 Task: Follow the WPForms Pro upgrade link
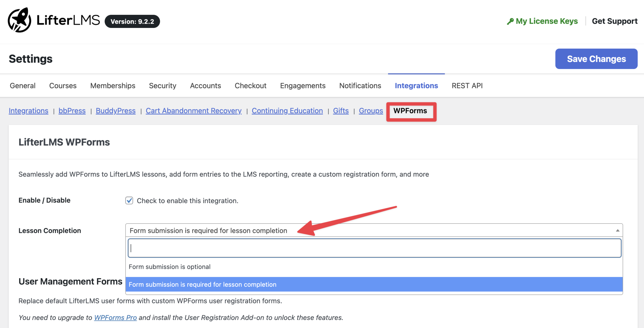click(115, 318)
